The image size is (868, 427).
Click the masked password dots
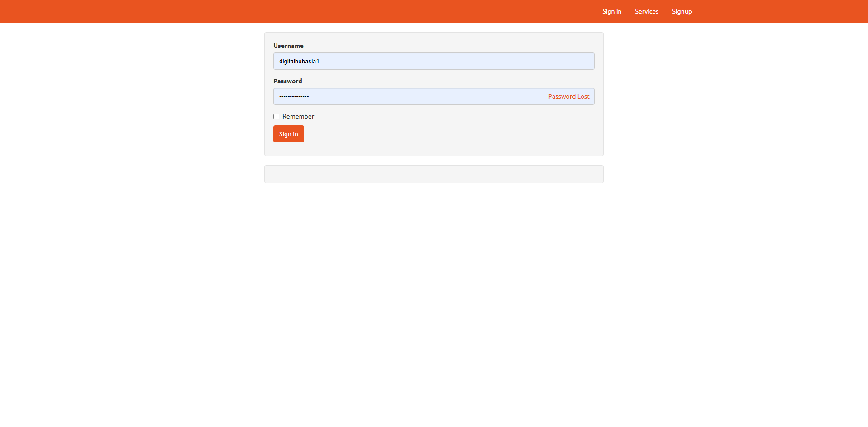(294, 96)
